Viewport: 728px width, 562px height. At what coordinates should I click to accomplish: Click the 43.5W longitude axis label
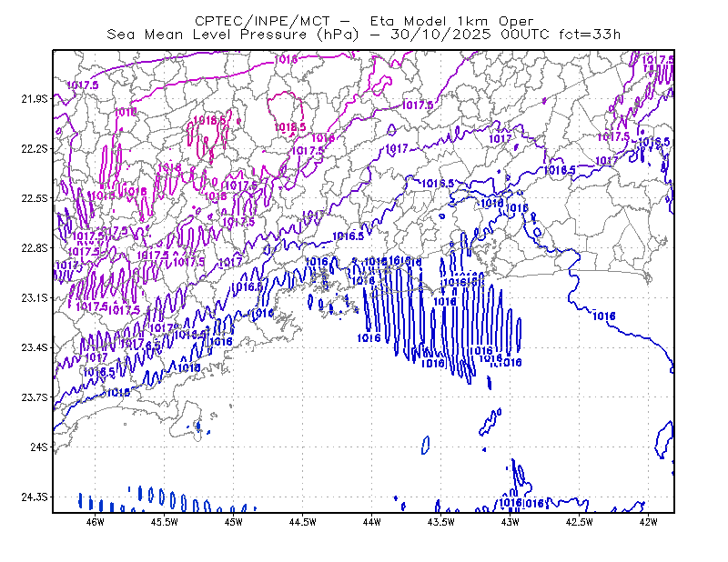pos(441,522)
